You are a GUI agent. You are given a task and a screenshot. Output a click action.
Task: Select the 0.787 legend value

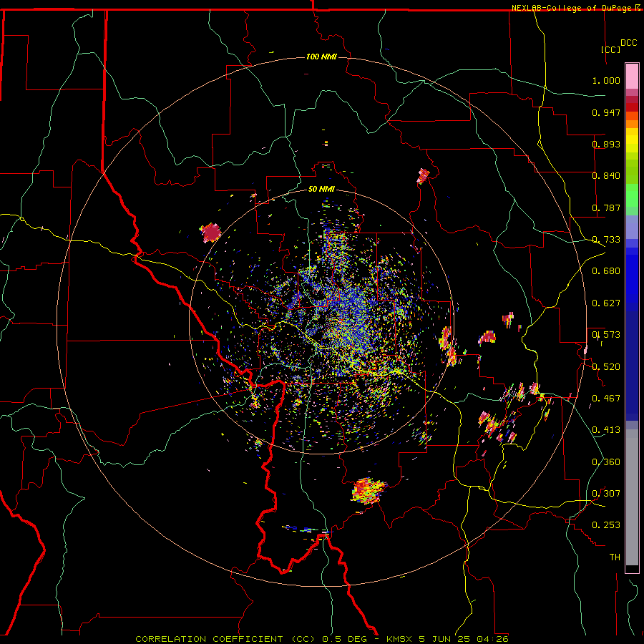coord(606,208)
